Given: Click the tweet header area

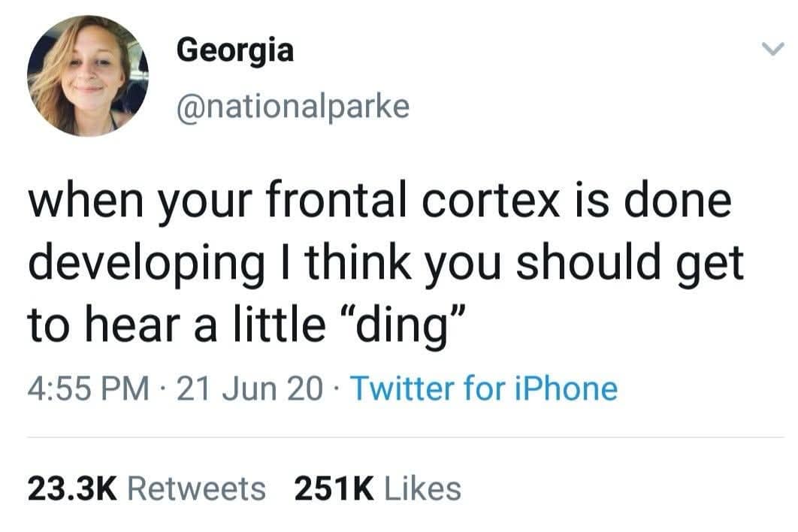Looking at the screenshot, I should (301, 75).
